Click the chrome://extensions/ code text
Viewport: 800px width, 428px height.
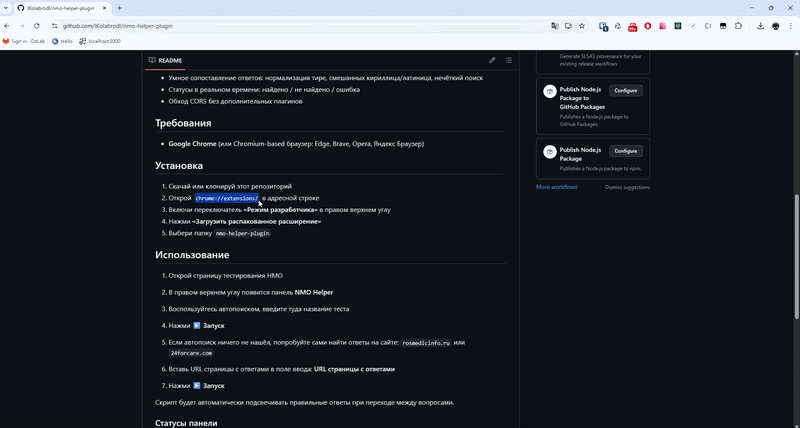tap(227, 198)
